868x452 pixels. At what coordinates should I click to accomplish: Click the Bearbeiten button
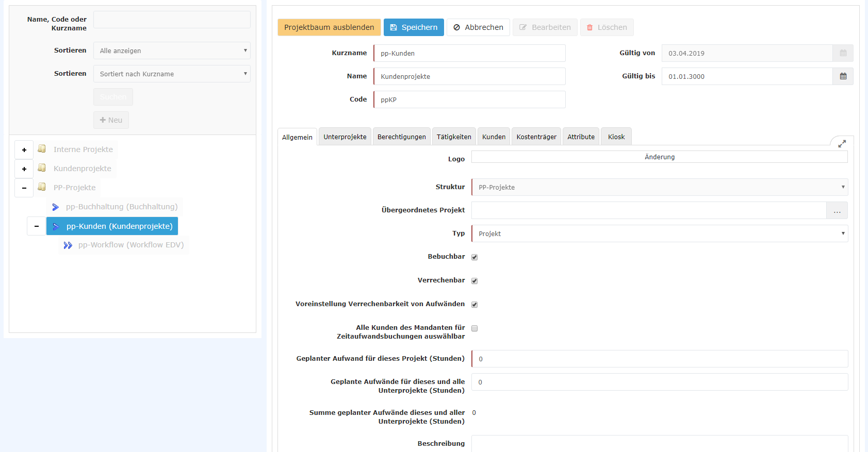coord(545,27)
